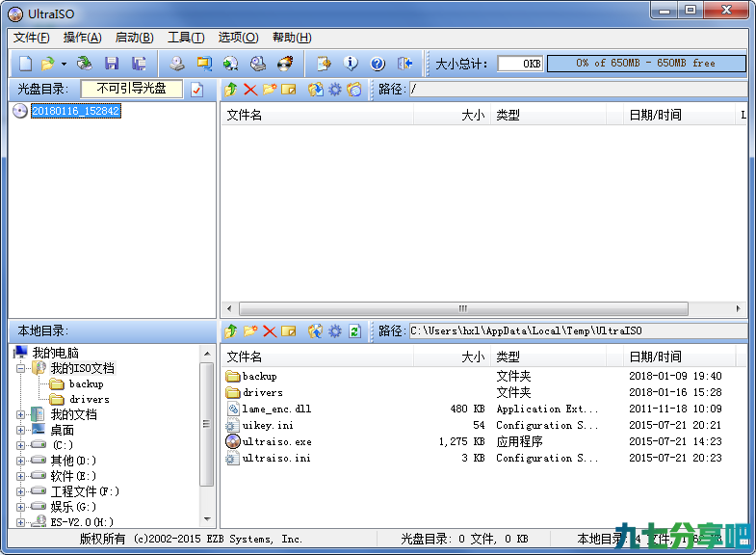756x555 pixels.
Task: Click the Save As multi-floppy icon
Action: coord(139,64)
